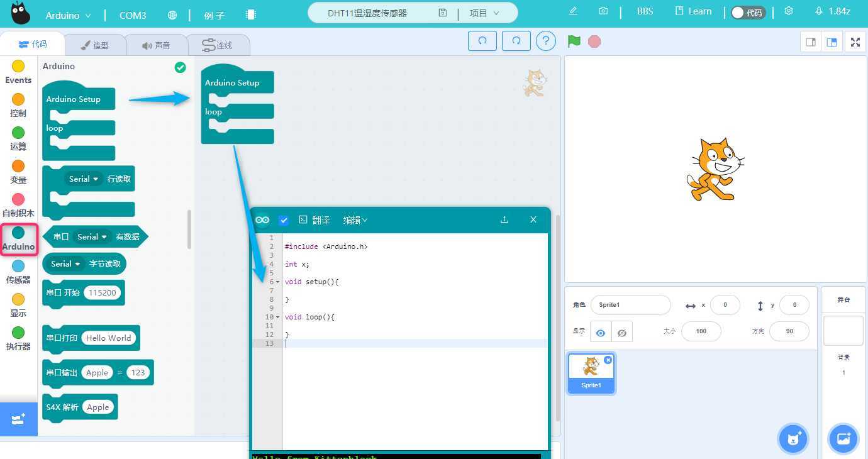The width and height of the screenshot is (868, 459).
Task: Open the Learn page
Action: point(693,11)
